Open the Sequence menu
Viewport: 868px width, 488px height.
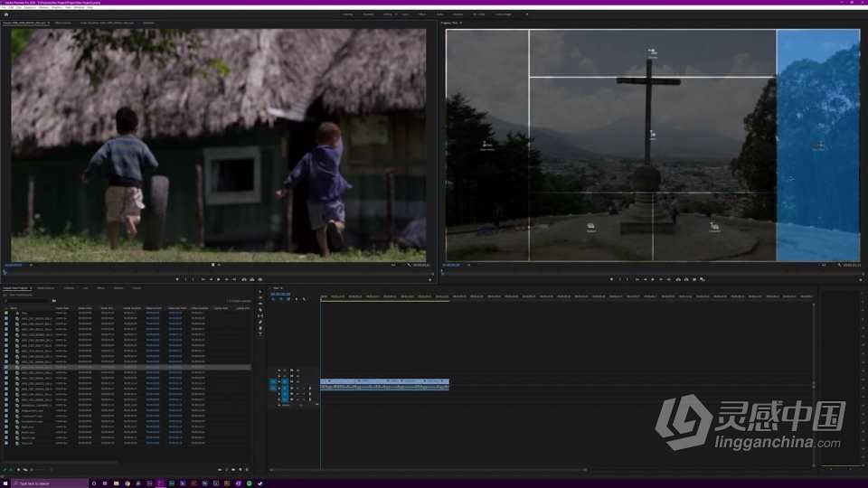[x=30, y=7]
